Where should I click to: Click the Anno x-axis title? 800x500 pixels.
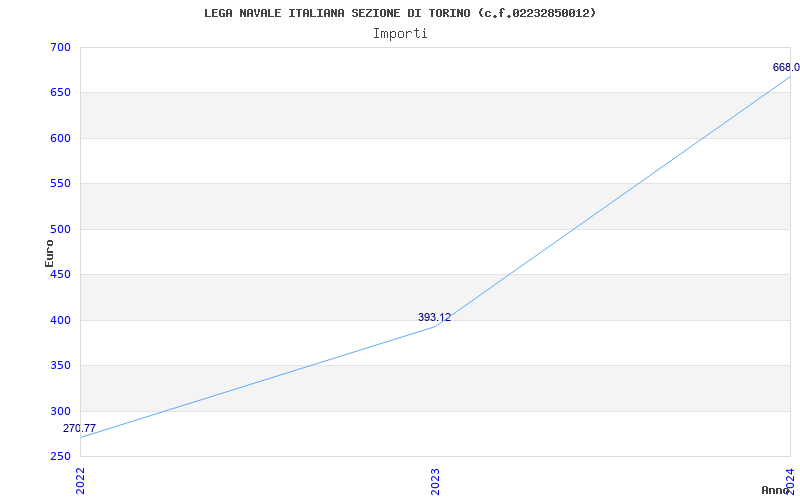775,490
